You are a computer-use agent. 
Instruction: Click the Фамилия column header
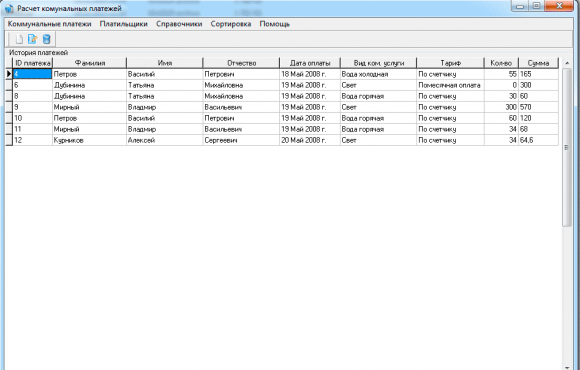tap(90, 63)
